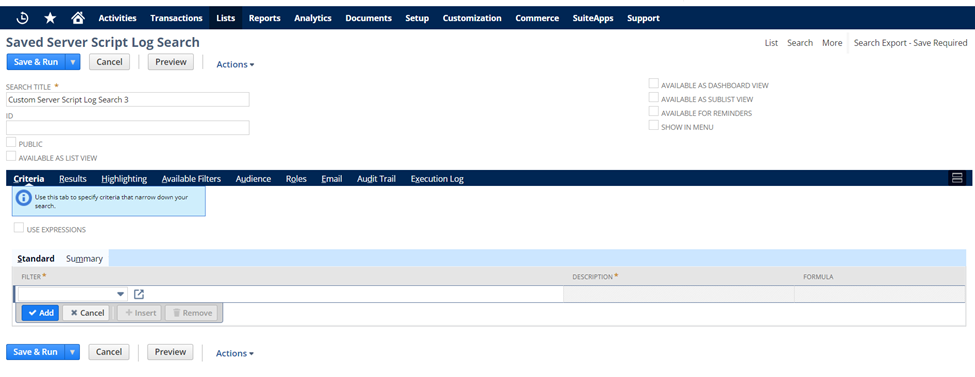
Task: Open the Search link at top right
Action: click(800, 43)
